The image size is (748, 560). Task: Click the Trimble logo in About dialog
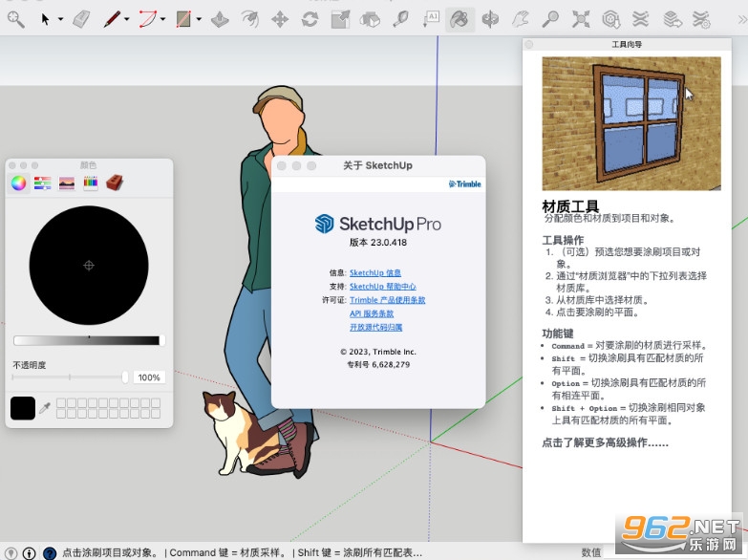464,183
